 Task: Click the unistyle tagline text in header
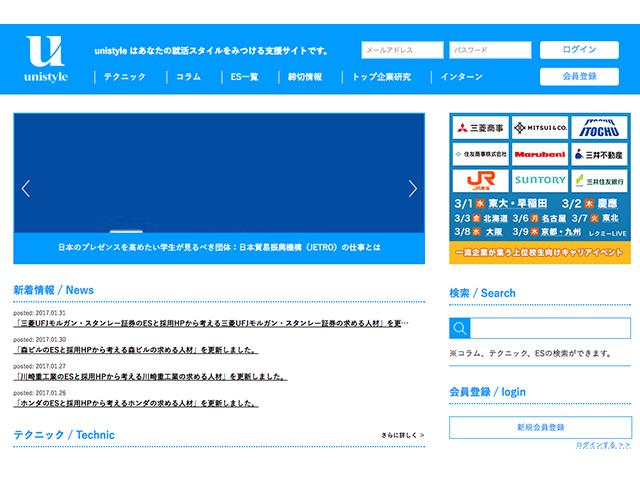(211, 51)
